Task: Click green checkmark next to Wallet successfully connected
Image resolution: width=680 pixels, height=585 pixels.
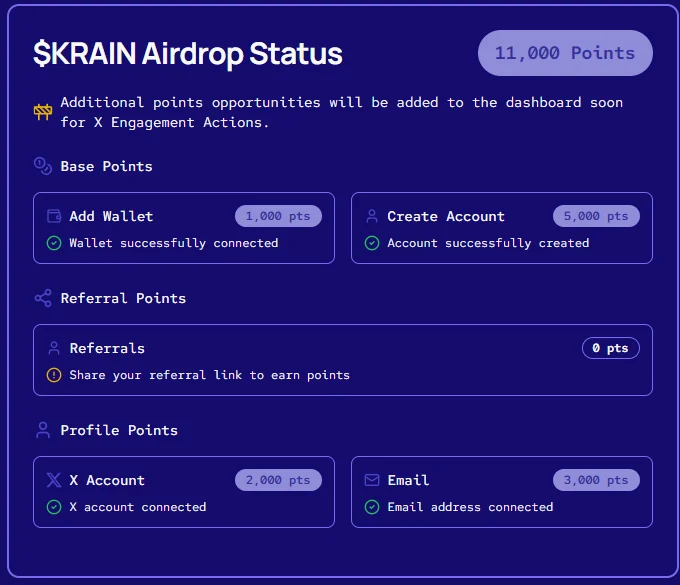Action: 54,243
